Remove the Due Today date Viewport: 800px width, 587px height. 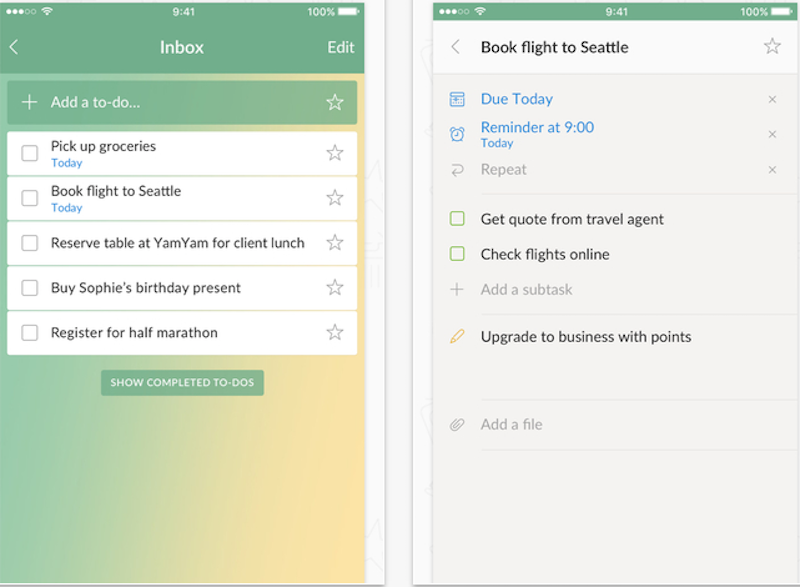(772, 99)
